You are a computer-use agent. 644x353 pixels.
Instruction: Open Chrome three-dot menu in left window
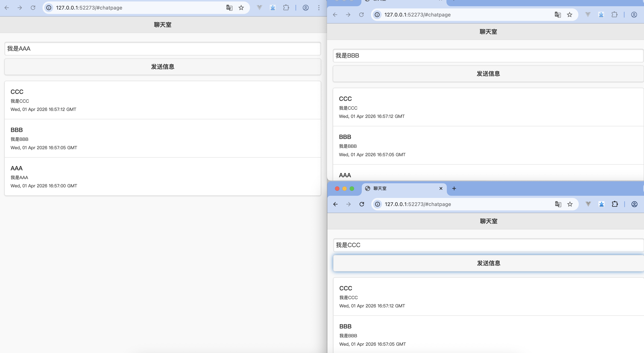click(x=319, y=8)
